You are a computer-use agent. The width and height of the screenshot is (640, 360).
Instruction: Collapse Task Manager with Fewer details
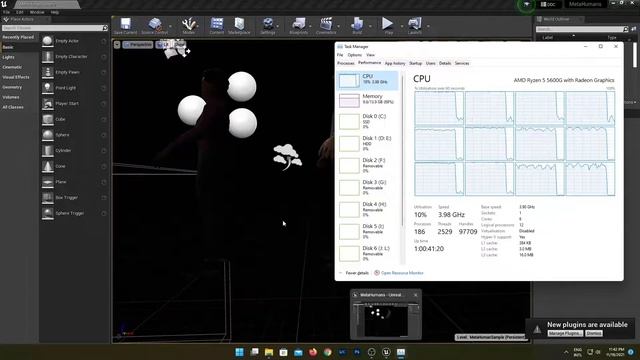[x=353, y=273]
